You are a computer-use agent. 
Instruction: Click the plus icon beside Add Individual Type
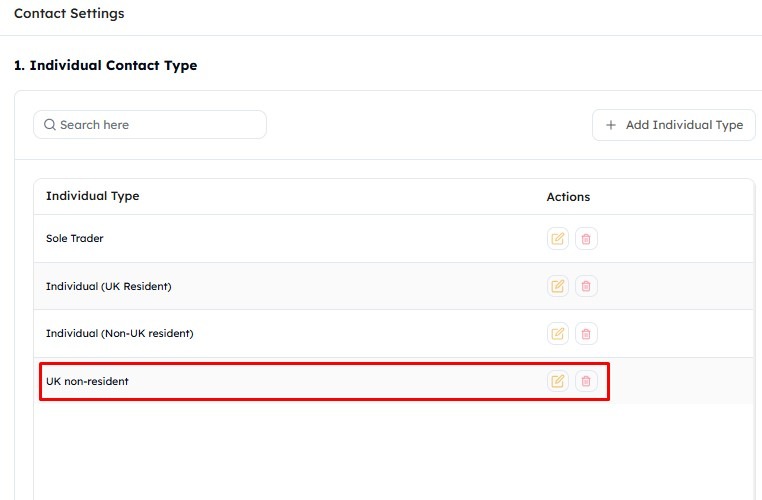point(611,125)
